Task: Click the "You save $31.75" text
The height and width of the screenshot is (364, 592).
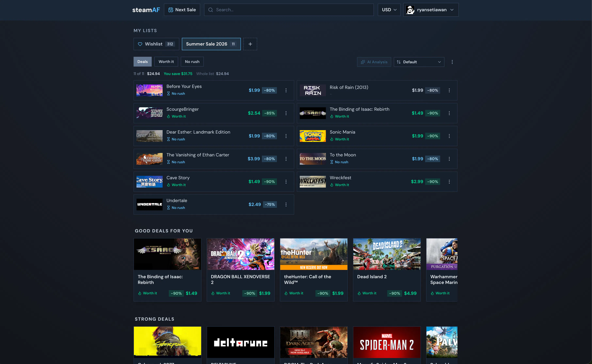Action: click(178, 74)
